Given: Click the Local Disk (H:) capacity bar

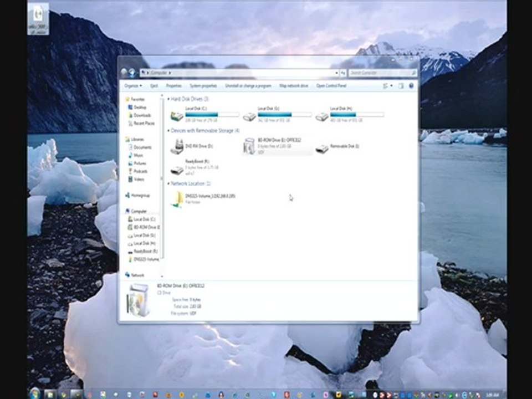Looking at the screenshot, I should [x=357, y=115].
